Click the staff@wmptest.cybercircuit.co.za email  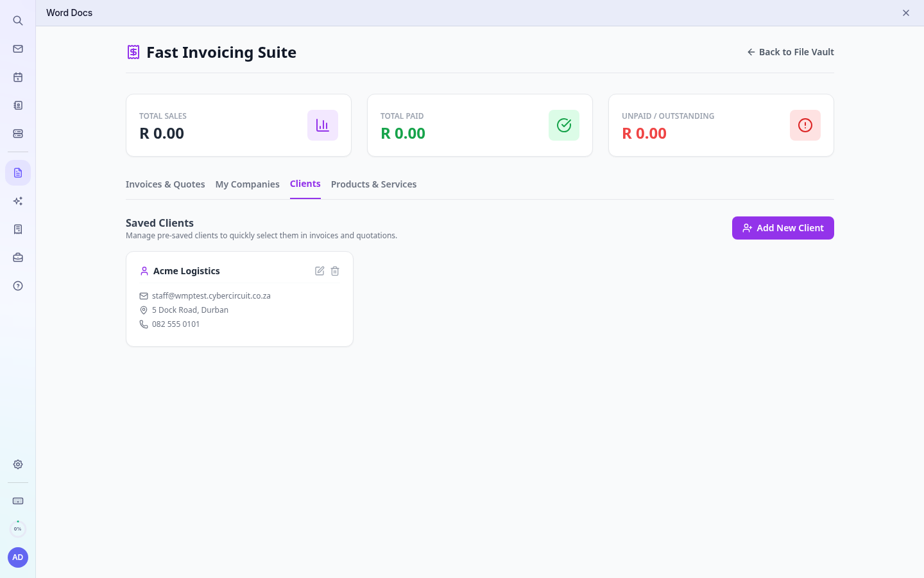coord(211,296)
